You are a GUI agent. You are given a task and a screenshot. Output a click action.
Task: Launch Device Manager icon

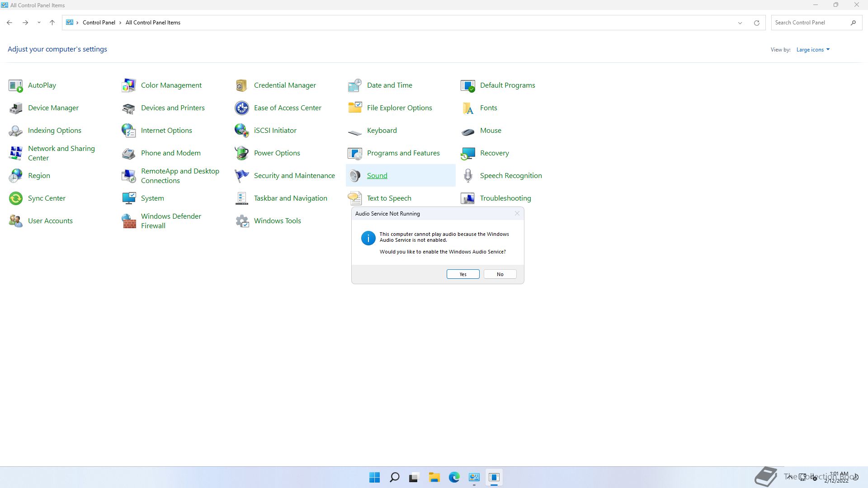(15, 108)
